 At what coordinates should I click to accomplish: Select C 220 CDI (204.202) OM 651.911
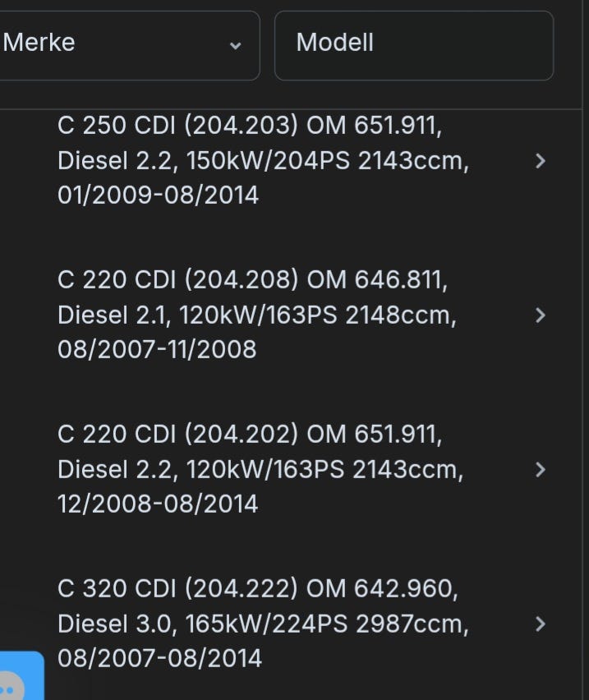250,435
